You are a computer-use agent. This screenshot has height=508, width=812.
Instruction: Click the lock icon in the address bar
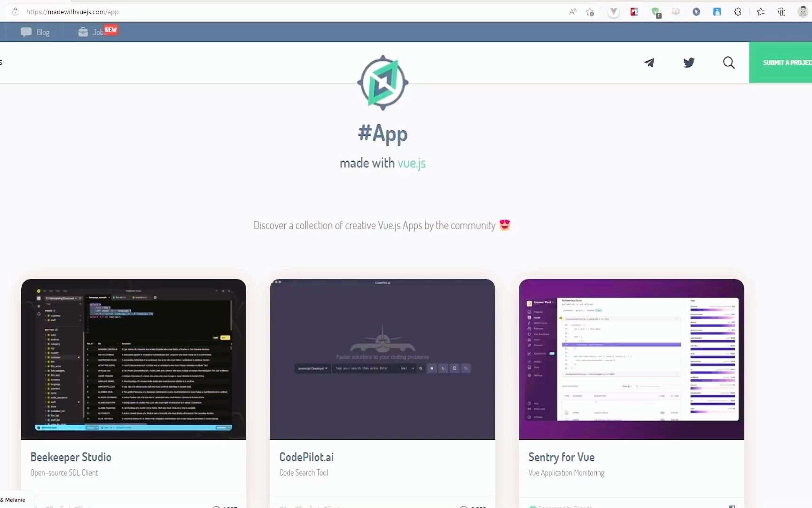tap(16, 12)
